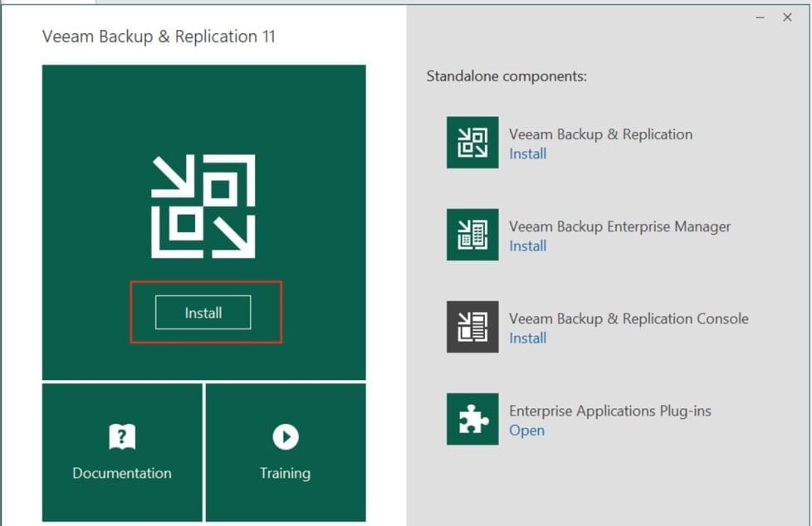The image size is (812, 526).
Task: Select the Veeam Backup Enterprise Manager icon
Action: 472,235
